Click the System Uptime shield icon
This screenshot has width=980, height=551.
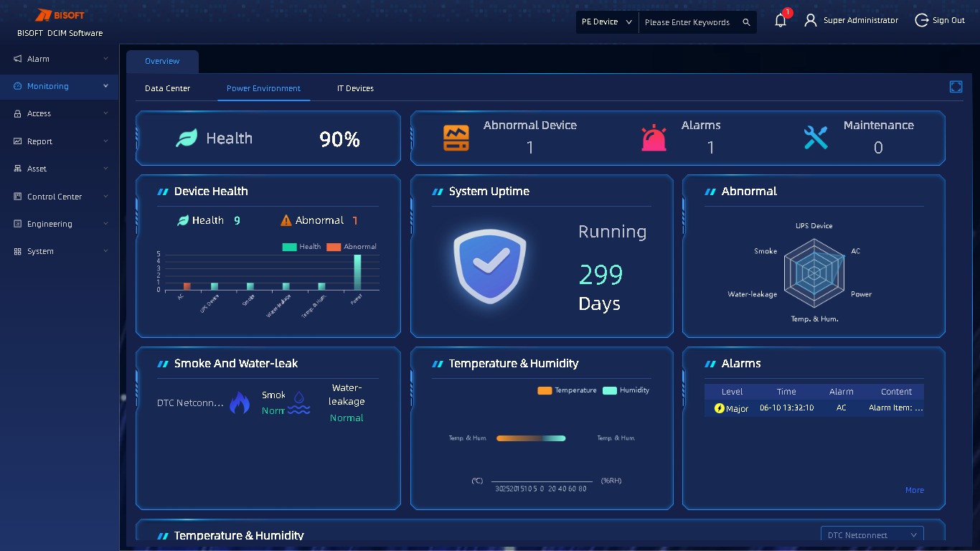coord(490,266)
